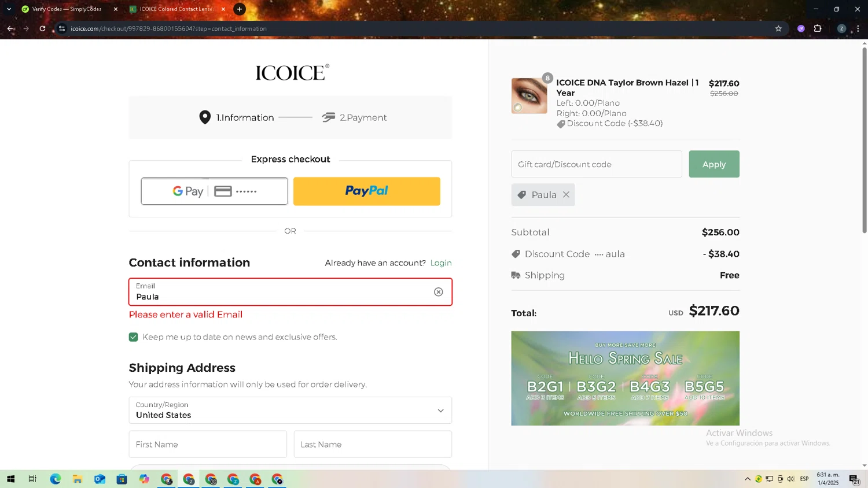Screen dimensions: 868x488
Task: Open the volume control in system tray
Action: 791,479
